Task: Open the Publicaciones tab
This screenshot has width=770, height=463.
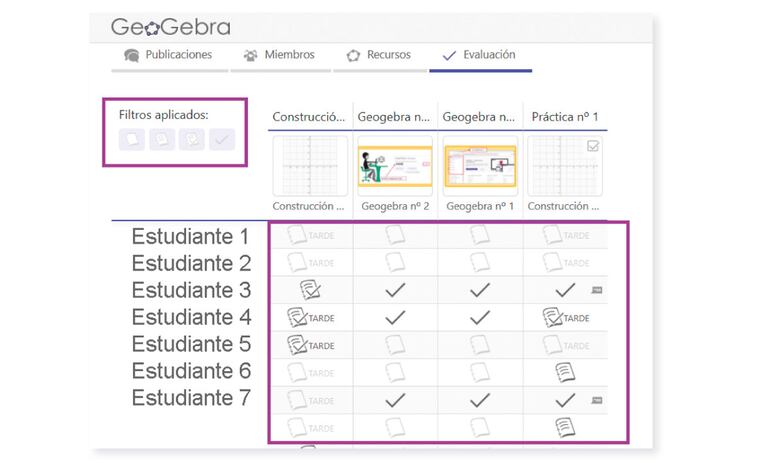Action: point(168,55)
